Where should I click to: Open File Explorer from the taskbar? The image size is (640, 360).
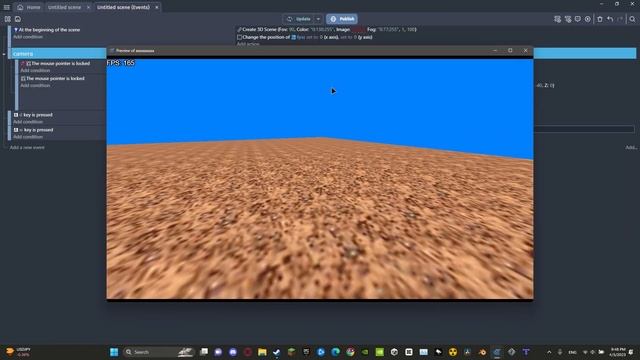pos(262,352)
